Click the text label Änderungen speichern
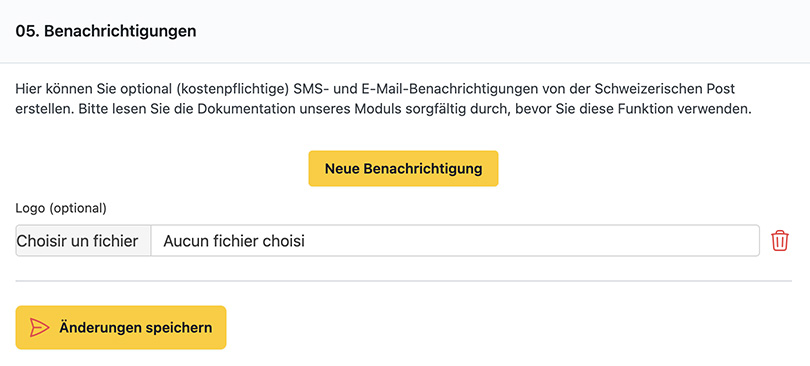The image size is (810, 366). click(x=135, y=328)
